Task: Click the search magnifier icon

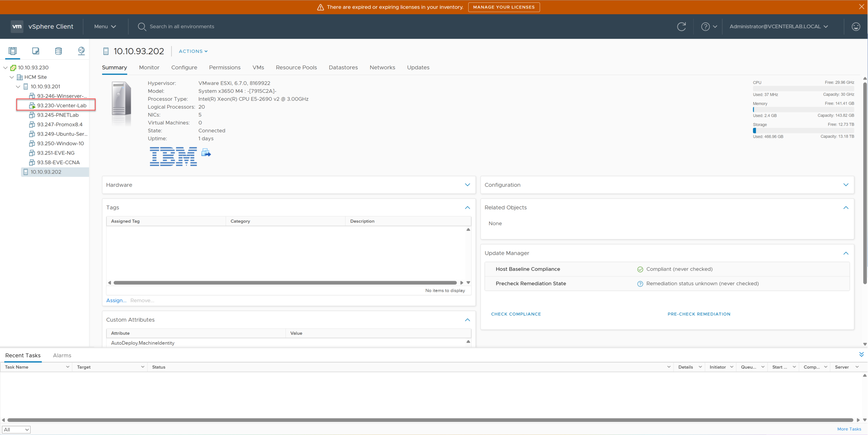Action: tap(142, 26)
